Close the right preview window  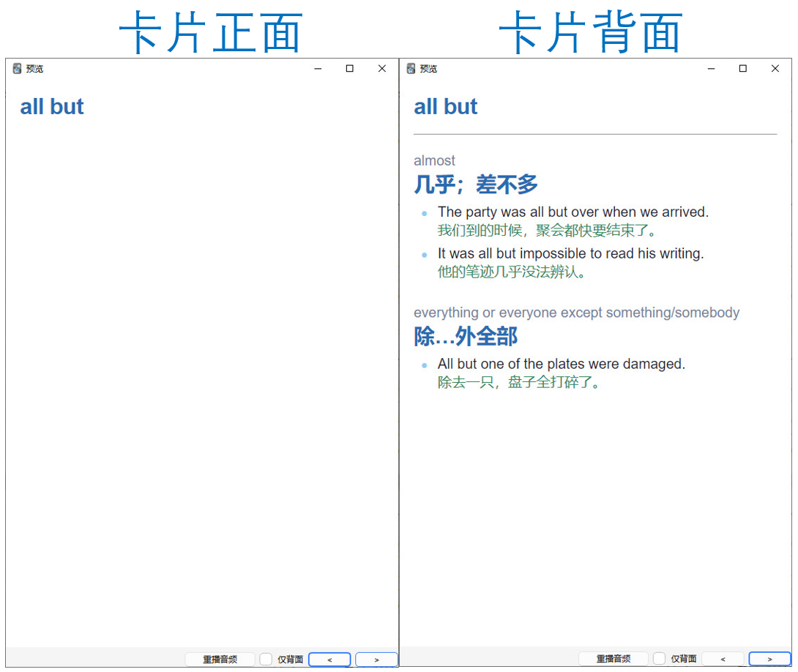point(775,69)
